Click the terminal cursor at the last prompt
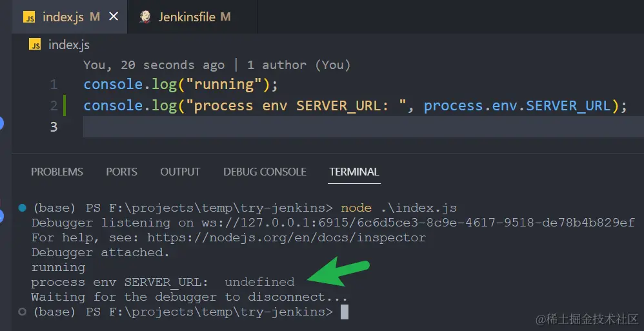644x331 pixels. (345, 312)
